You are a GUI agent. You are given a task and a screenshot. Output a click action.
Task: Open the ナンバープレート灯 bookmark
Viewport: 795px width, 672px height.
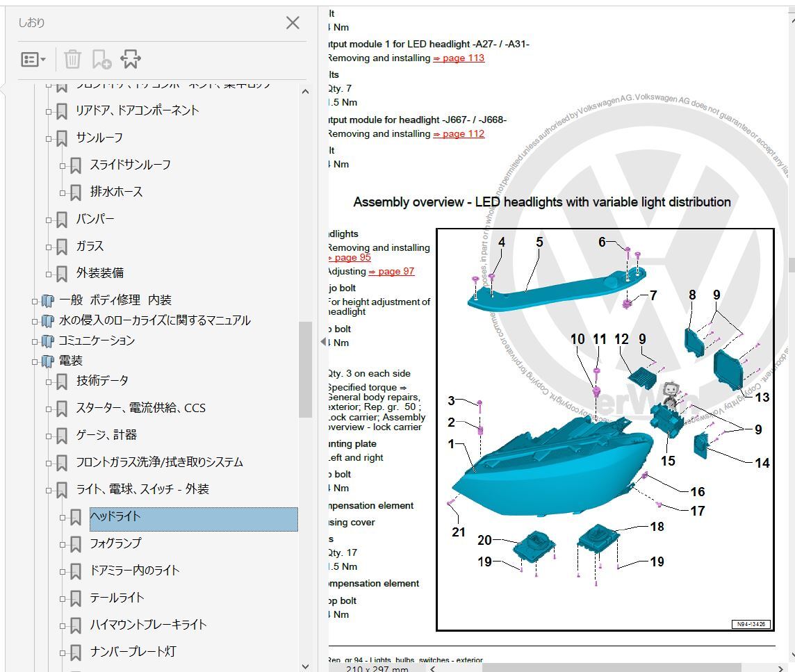point(133,652)
